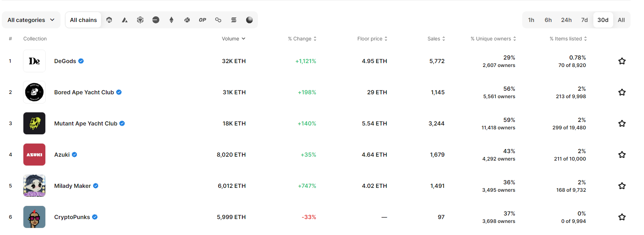Click Mutant Ape Yacht Club verified badge

122,123
